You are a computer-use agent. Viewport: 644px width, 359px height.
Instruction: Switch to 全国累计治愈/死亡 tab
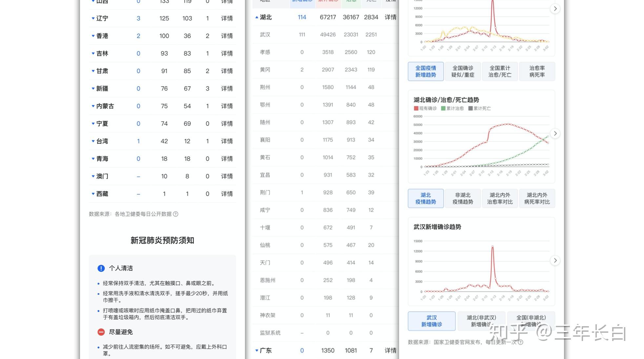click(x=500, y=71)
